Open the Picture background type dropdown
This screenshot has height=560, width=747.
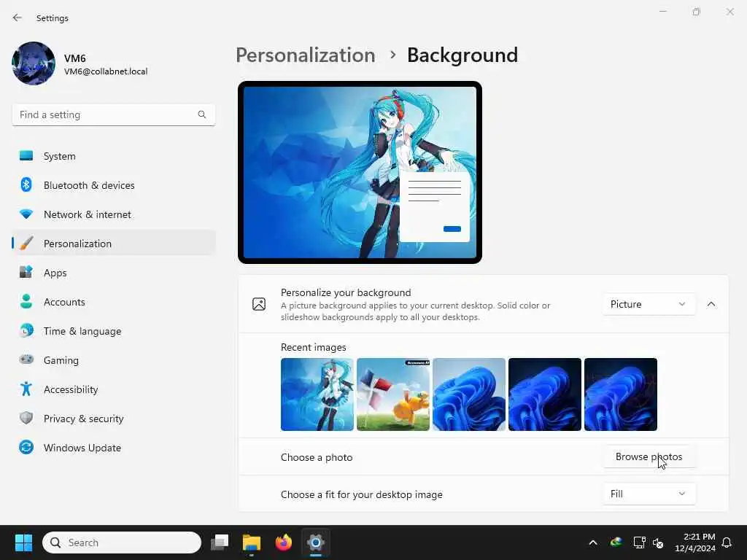tap(649, 304)
